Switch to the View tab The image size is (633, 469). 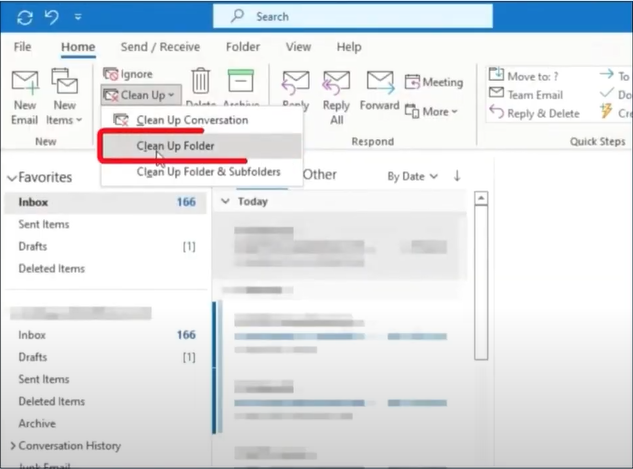(x=298, y=47)
